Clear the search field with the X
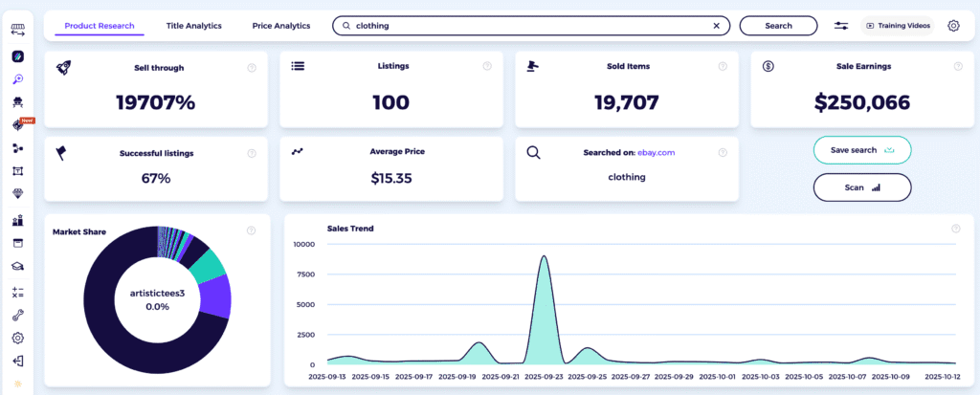The image size is (980, 395). coord(716,26)
